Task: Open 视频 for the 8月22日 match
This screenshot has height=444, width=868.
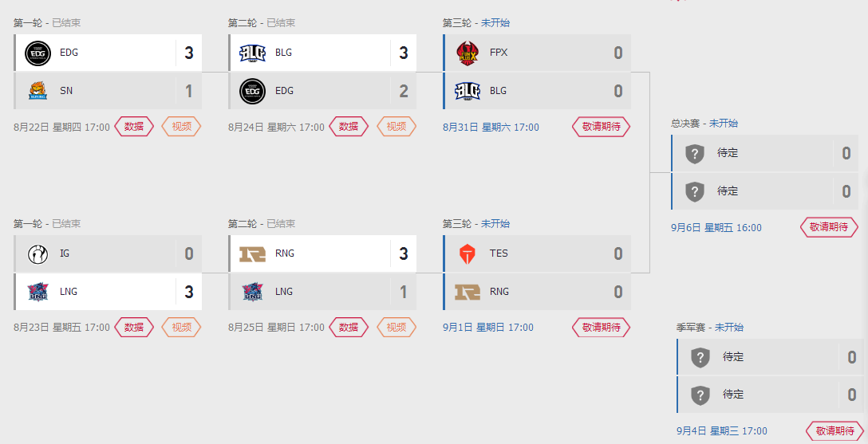Action: click(182, 127)
